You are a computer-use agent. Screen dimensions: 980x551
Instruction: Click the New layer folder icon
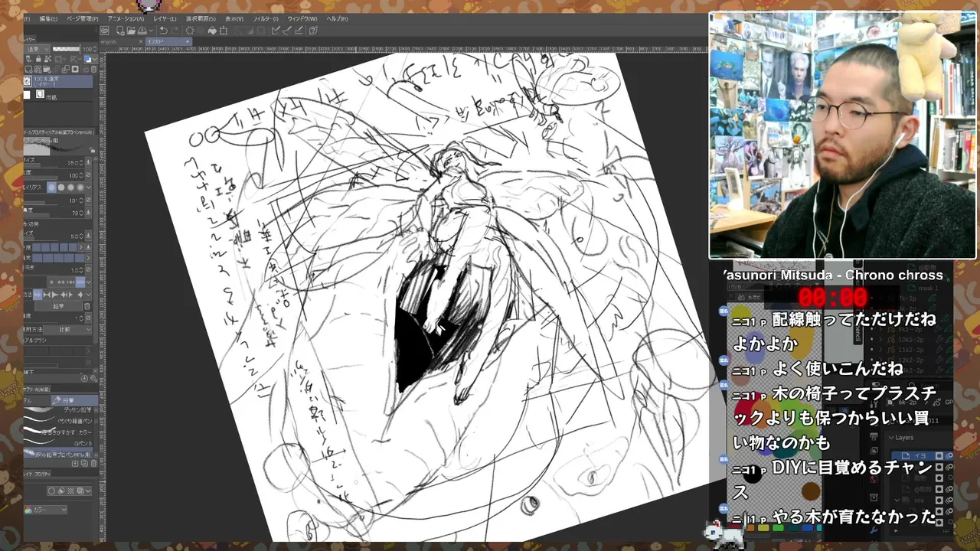(46, 69)
